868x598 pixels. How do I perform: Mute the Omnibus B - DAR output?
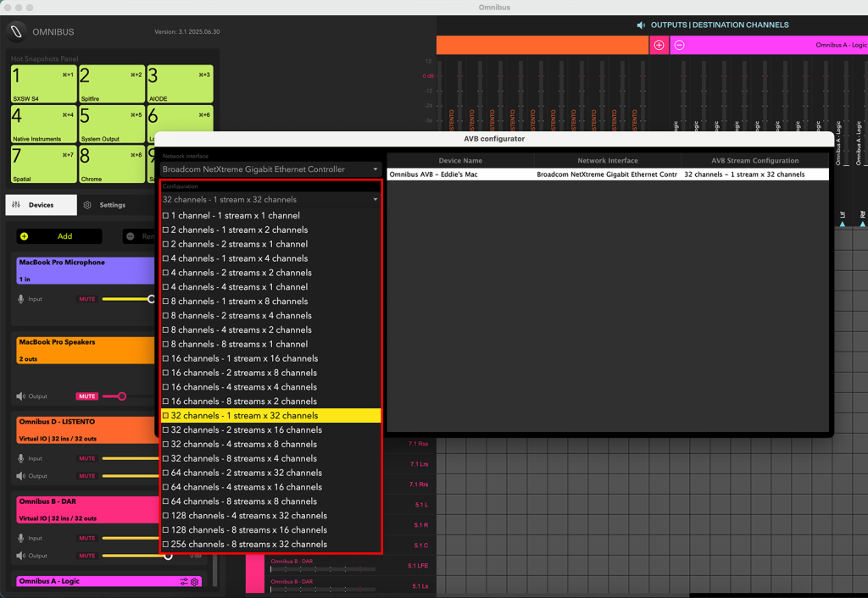tap(87, 556)
